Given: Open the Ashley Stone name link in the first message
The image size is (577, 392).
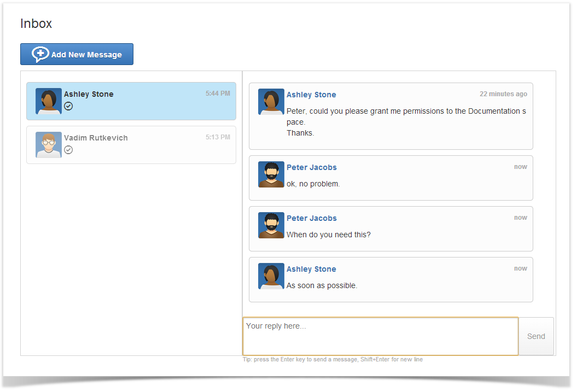Looking at the screenshot, I should 311,95.
